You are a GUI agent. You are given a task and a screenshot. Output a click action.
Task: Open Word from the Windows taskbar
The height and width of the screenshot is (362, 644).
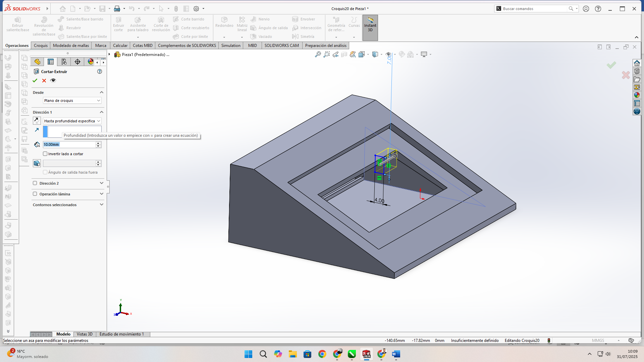(396, 354)
